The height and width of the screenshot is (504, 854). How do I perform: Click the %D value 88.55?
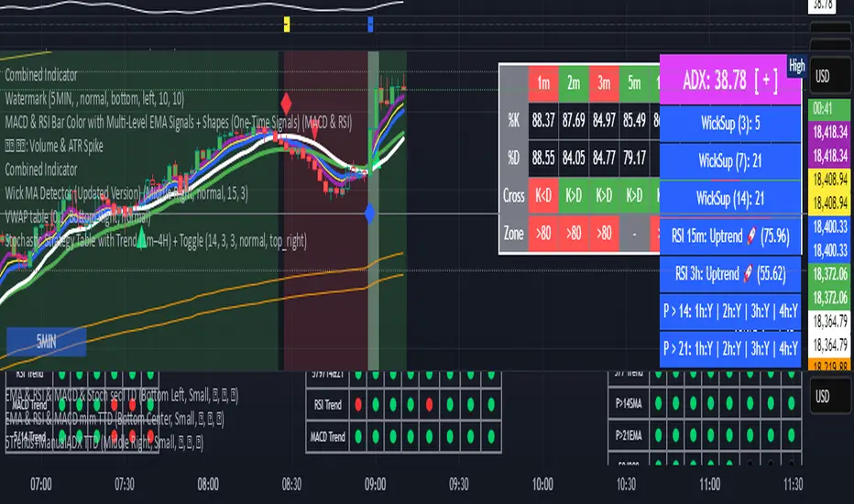click(543, 158)
